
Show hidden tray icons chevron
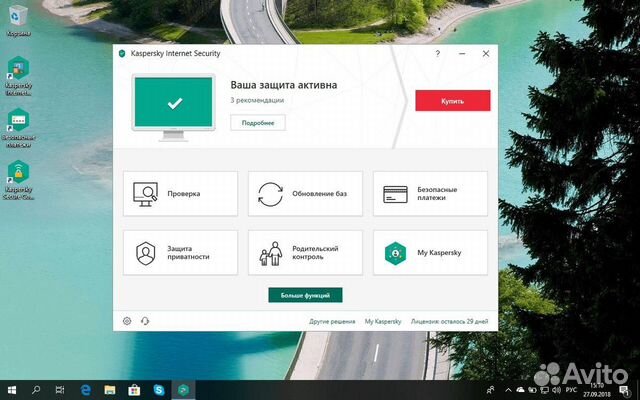pos(508,390)
